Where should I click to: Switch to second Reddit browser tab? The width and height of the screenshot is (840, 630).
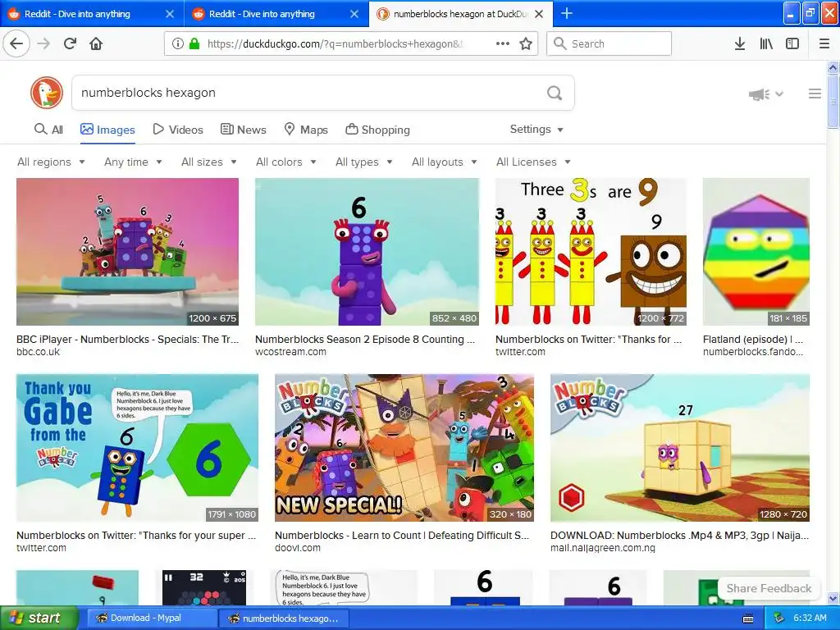tap(276, 14)
